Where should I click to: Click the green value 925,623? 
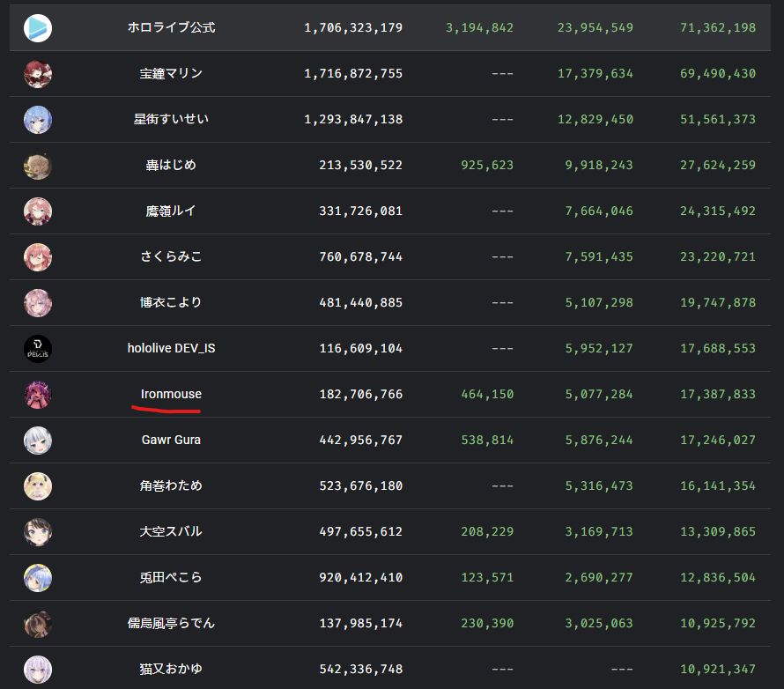[487, 166]
